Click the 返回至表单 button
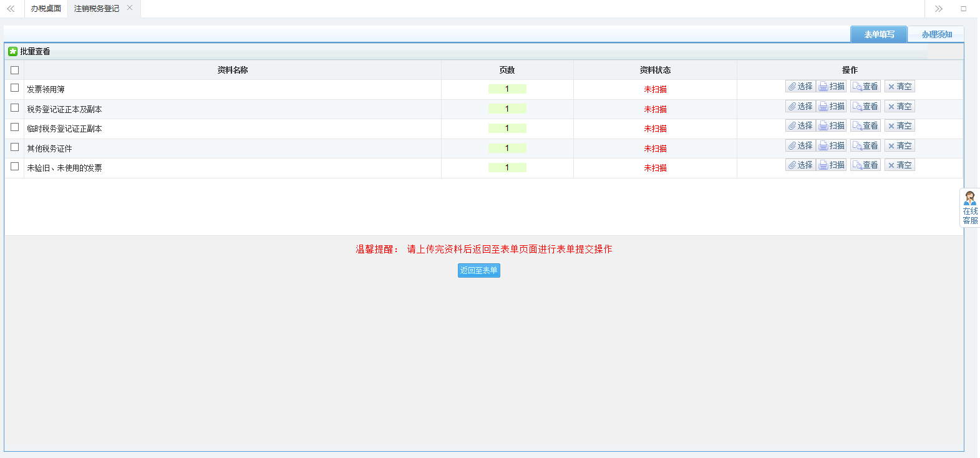Viewport: 980px width, 458px height. [478, 271]
